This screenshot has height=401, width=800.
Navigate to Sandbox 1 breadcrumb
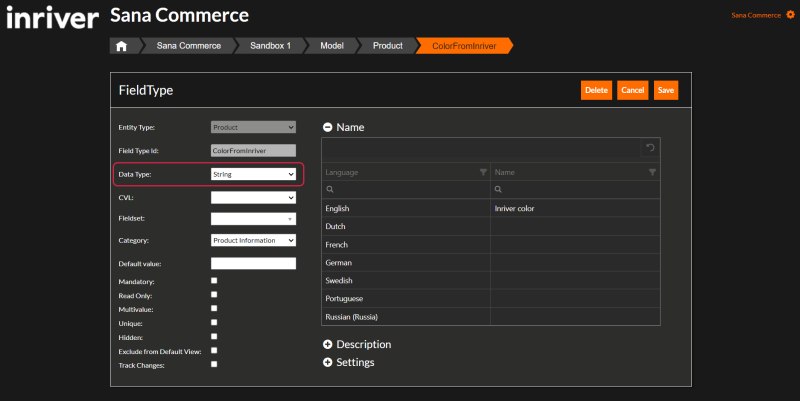pyautogui.click(x=270, y=46)
